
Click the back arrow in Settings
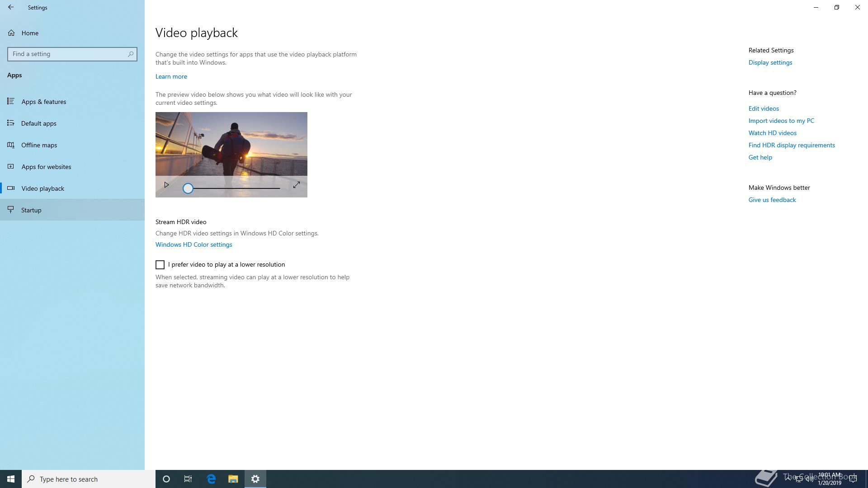[11, 7]
